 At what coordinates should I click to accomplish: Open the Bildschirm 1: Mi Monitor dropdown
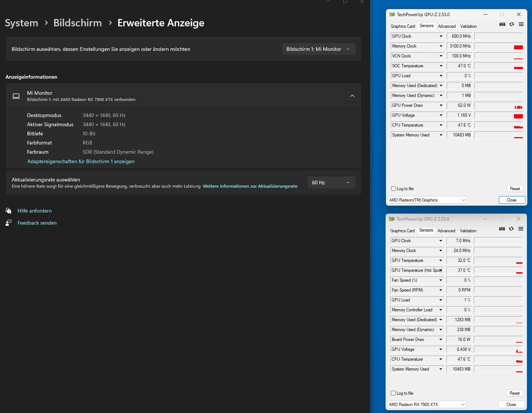pyautogui.click(x=318, y=49)
